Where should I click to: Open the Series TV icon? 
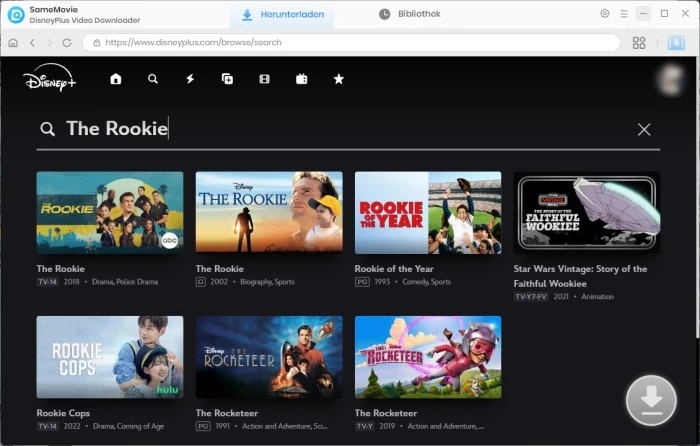pos(302,79)
